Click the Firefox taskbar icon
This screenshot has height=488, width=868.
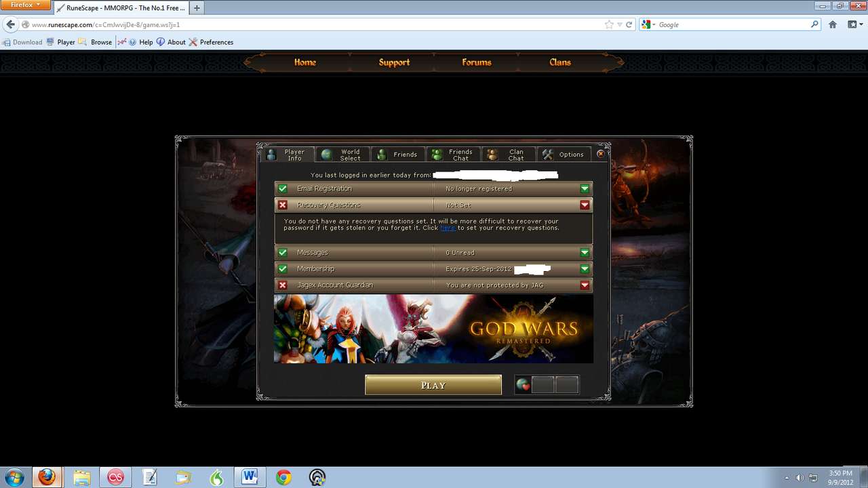pos(47,477)
